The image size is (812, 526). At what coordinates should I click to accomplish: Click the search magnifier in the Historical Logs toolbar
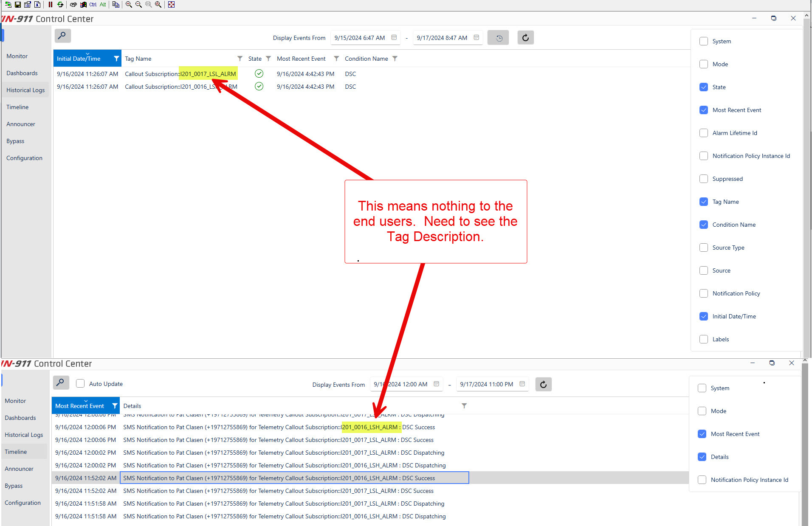62,36
